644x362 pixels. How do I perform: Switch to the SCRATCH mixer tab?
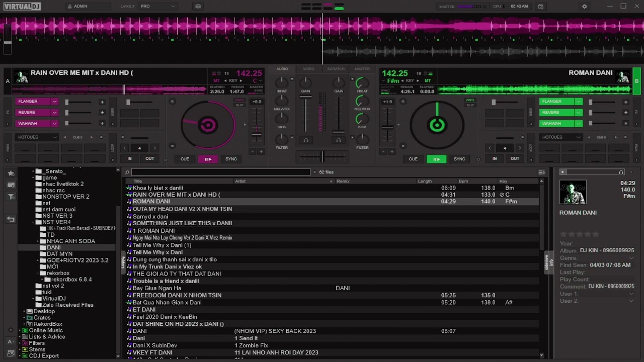pyautogui.click(x=336, y=69)
